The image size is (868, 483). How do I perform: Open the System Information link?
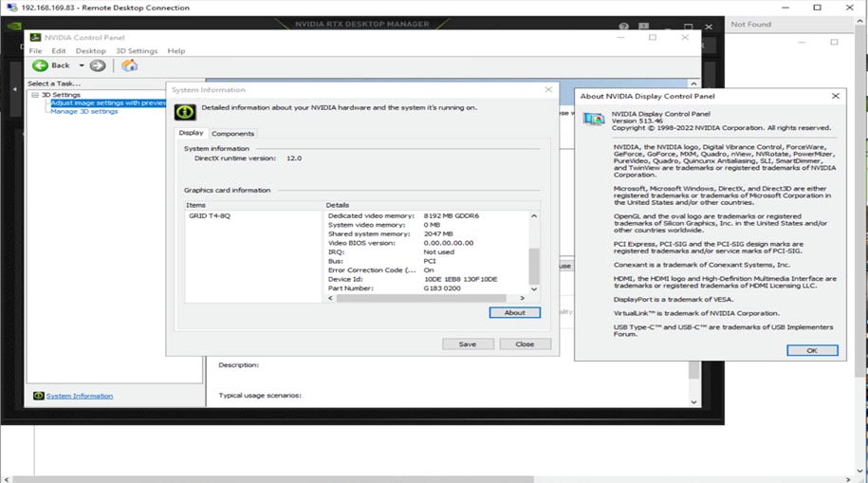pos(80,396)
